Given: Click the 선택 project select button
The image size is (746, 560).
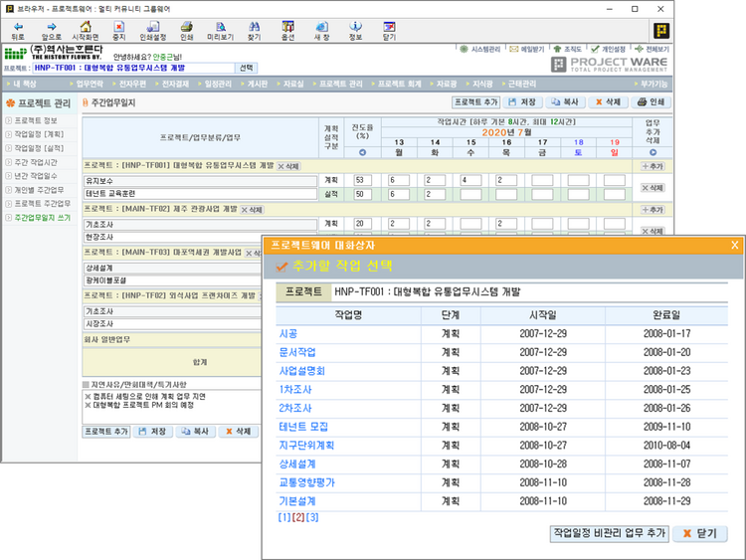Looking at the screenshot, I should (247, 68).
